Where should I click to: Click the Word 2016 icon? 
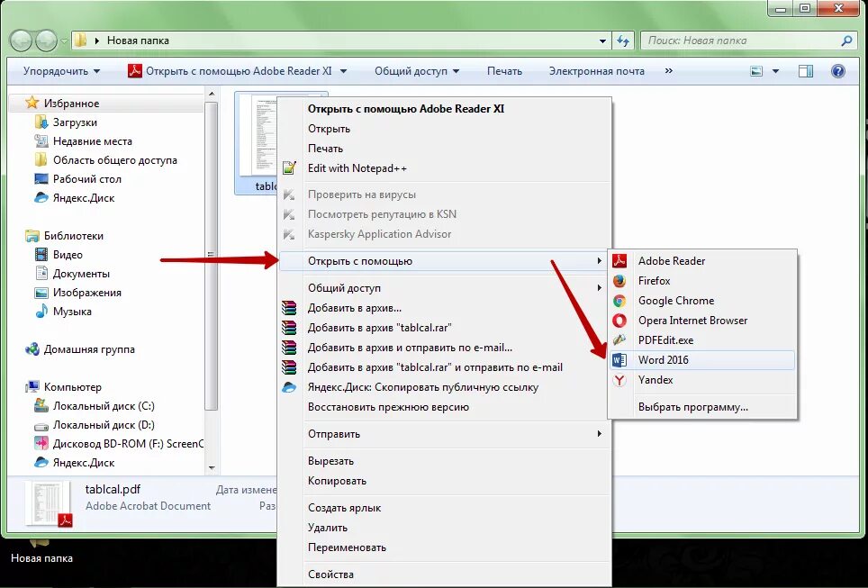pos(619,360)
